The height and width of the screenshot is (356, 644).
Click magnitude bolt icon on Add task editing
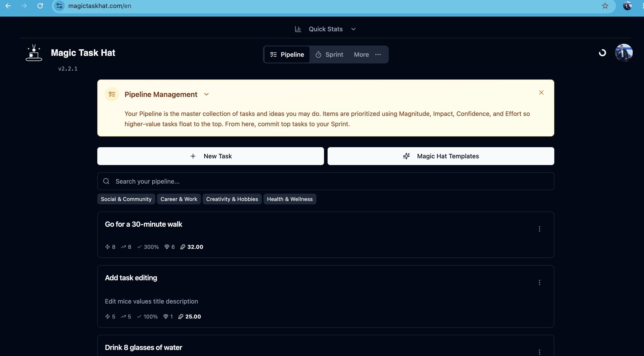pos(108,316)
